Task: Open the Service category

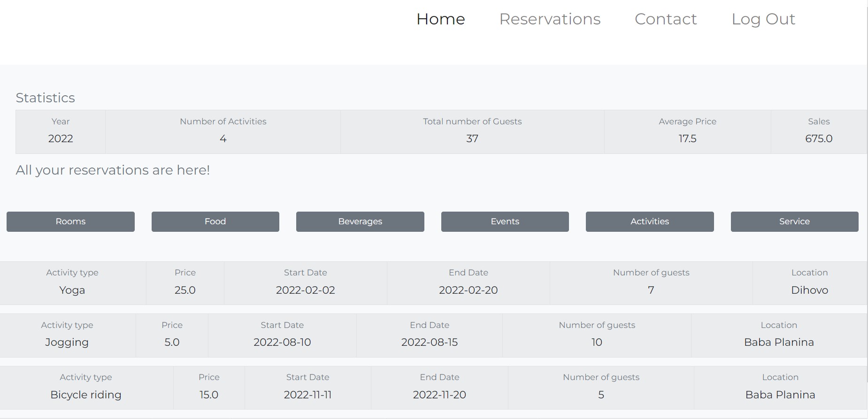Action: click(794, 221)
